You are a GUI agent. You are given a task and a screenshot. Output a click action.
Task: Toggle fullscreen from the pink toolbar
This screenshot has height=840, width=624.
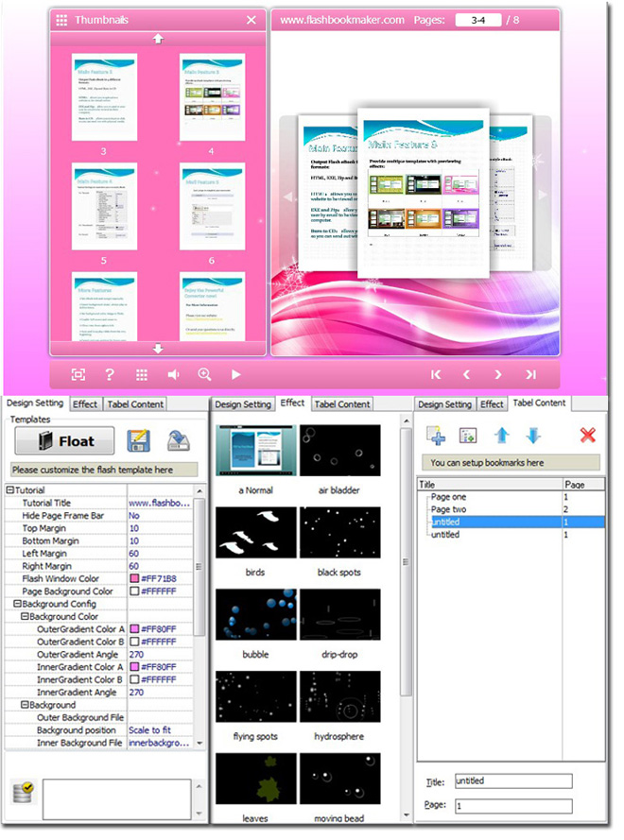(78, 374)
